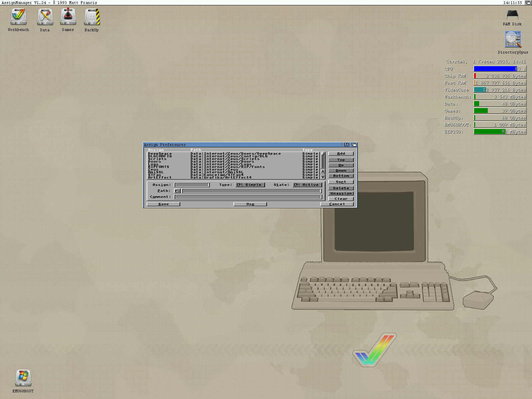Cancel the Assign Preferences dialog
532x399 pixels.
point(337,204)
